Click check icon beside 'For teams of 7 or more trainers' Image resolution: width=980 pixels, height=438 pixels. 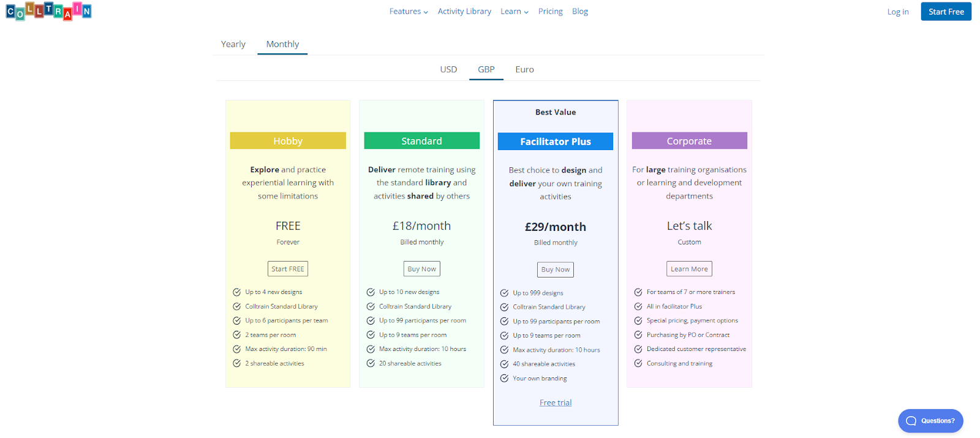click(638, 292)
